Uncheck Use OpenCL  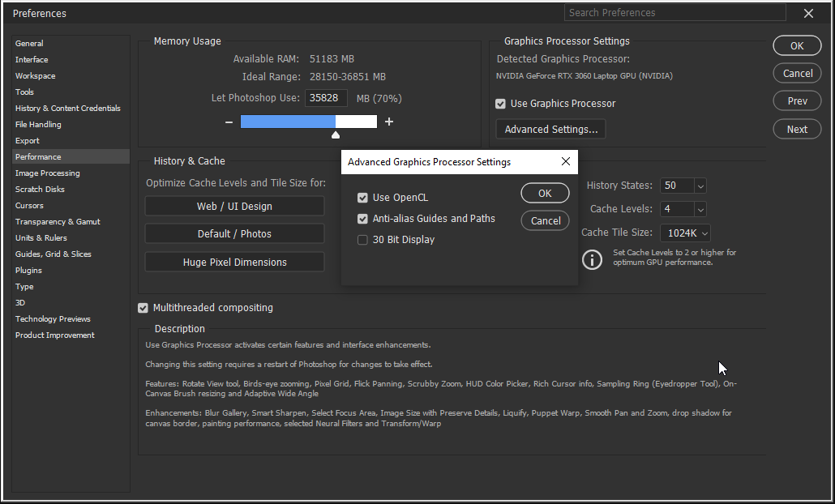[362, 197]
